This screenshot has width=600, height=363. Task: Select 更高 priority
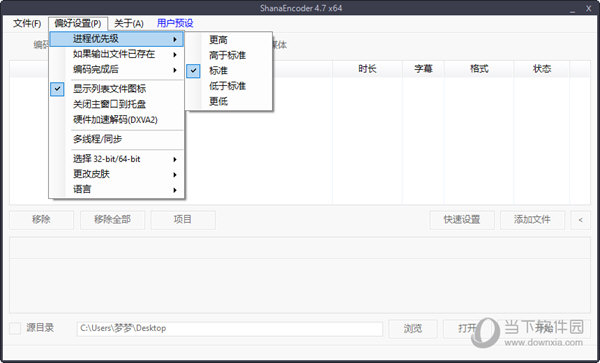point(229,40)
